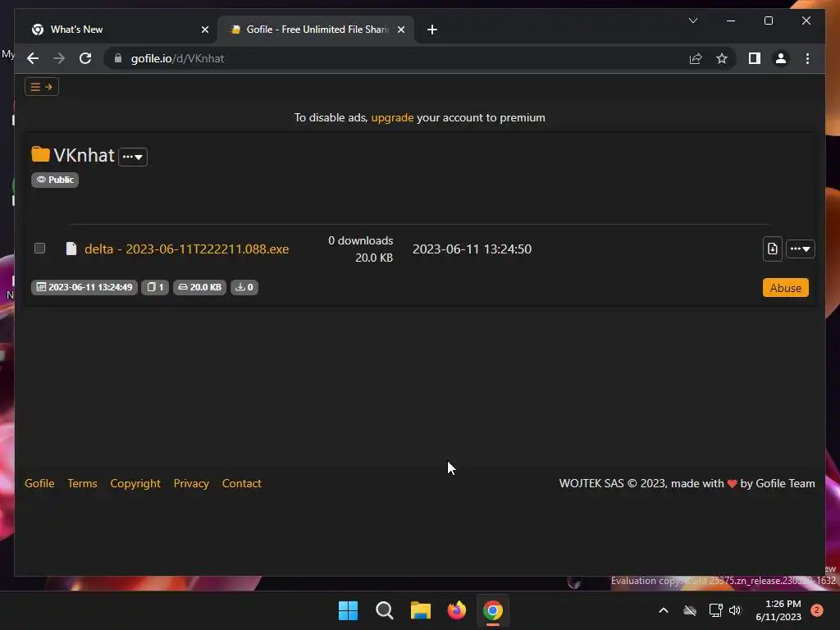840x630 pixels.
Task: Open the Chrome profile menu
Action: (781, 58)
